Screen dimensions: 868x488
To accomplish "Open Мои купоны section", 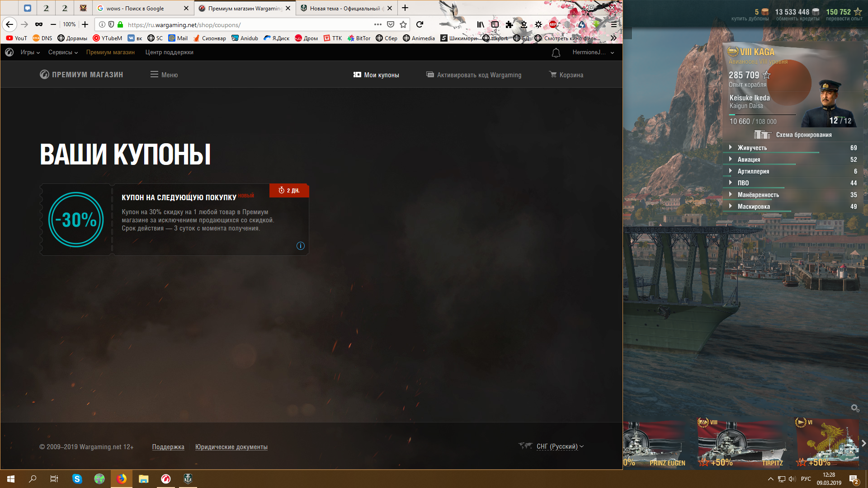I will (376, 75).
